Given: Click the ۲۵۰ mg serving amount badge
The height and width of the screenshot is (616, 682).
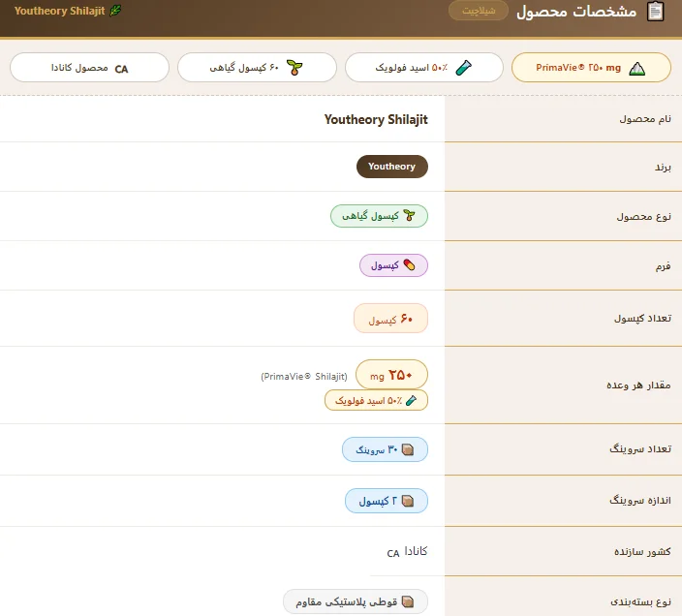Looking at the screenshot, I should click(391, 374).
